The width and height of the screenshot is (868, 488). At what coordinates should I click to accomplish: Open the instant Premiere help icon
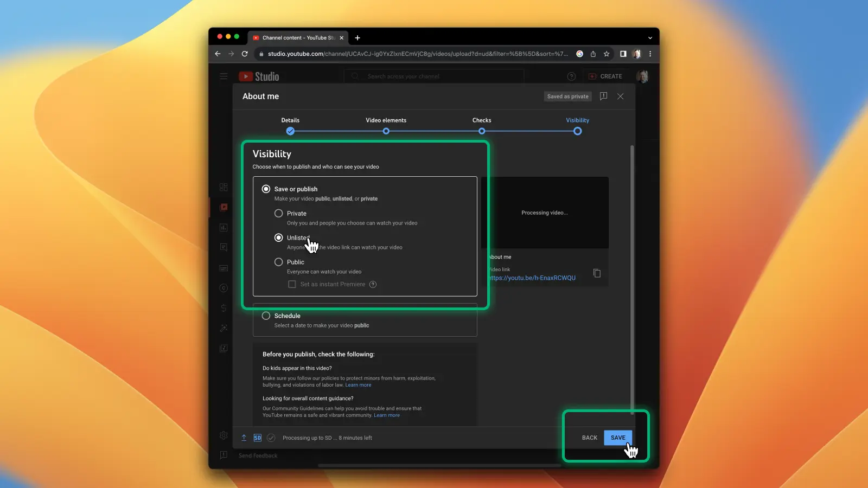coord(373,285)
